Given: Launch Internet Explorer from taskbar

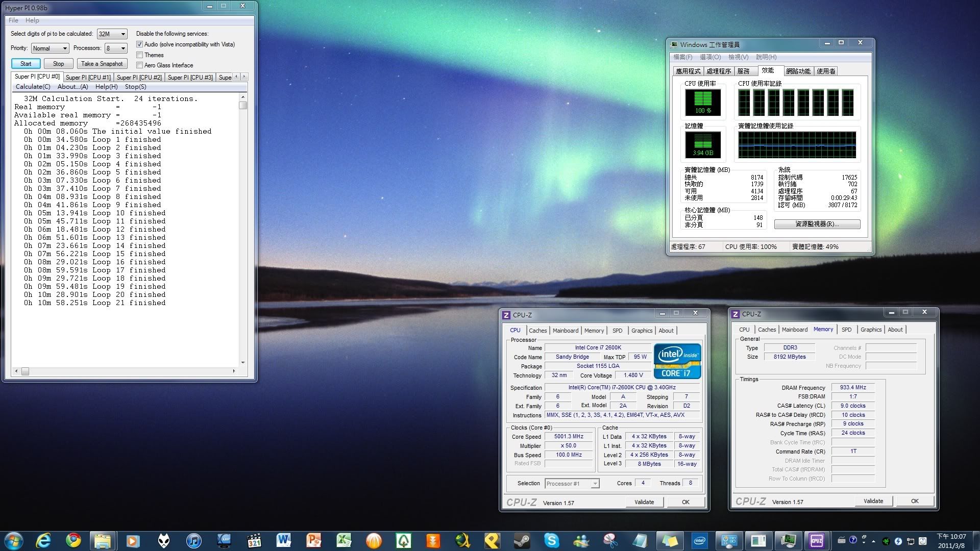Looking at the screenshot, I should pyautogui.click(x=43, y=541).
